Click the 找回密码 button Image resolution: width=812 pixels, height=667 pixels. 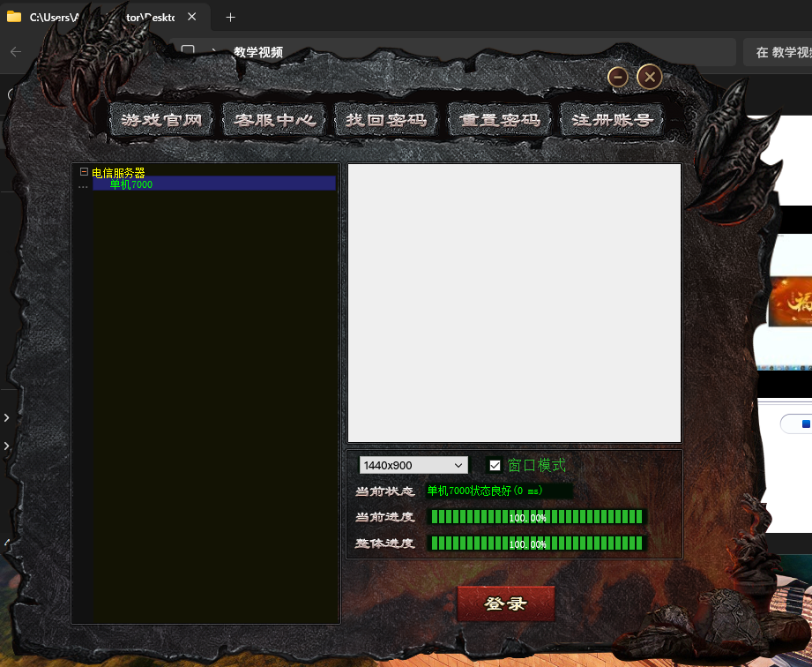386,120
